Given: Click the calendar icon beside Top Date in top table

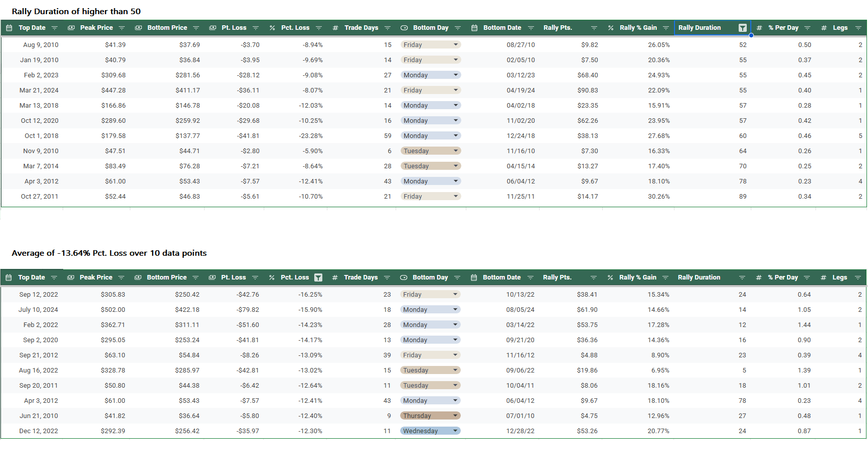Looking at the screenshot, I should [x=9, y=28].
